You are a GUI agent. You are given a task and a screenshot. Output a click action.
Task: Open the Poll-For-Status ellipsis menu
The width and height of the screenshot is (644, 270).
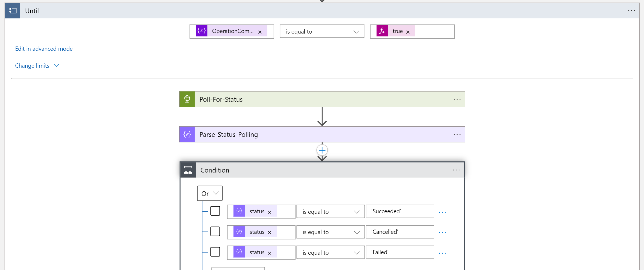(x=457, y=99)
